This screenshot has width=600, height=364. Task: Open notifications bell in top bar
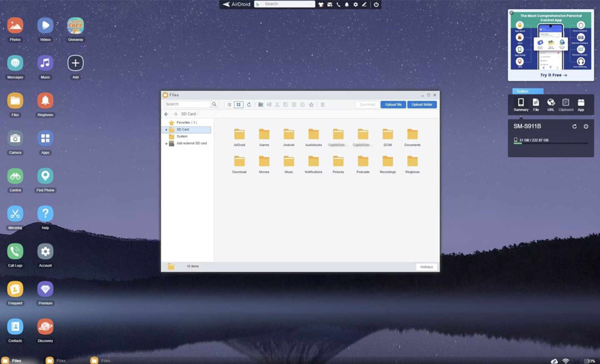347,4
